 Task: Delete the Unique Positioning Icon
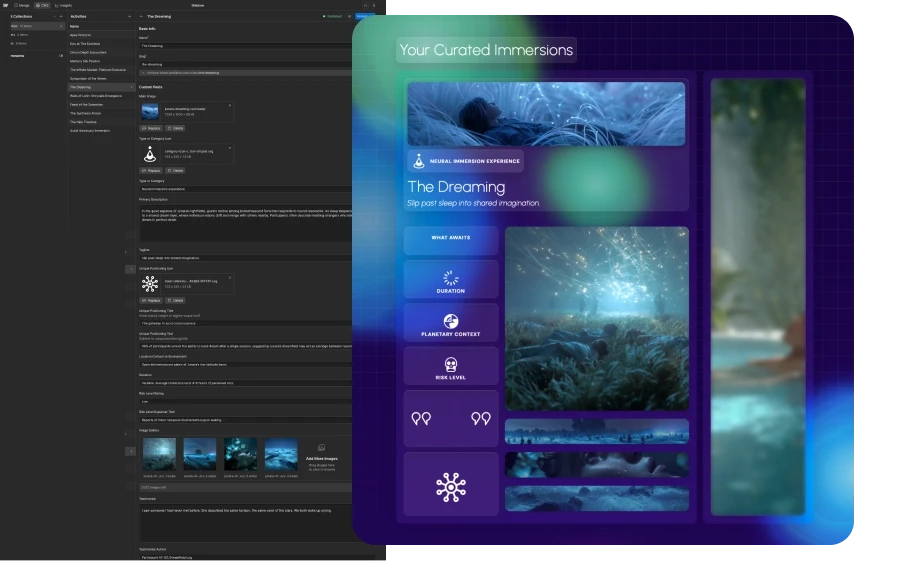coord(175,301)
